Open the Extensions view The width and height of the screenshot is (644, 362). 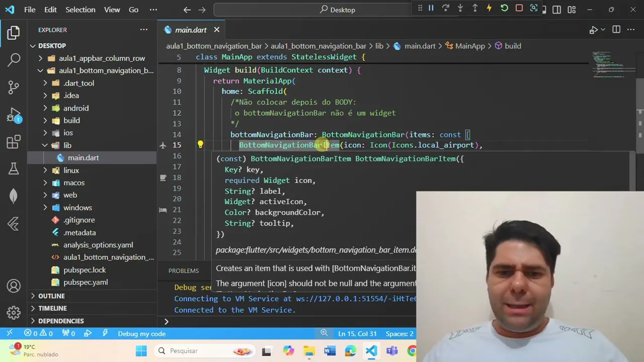click(14, 142)
